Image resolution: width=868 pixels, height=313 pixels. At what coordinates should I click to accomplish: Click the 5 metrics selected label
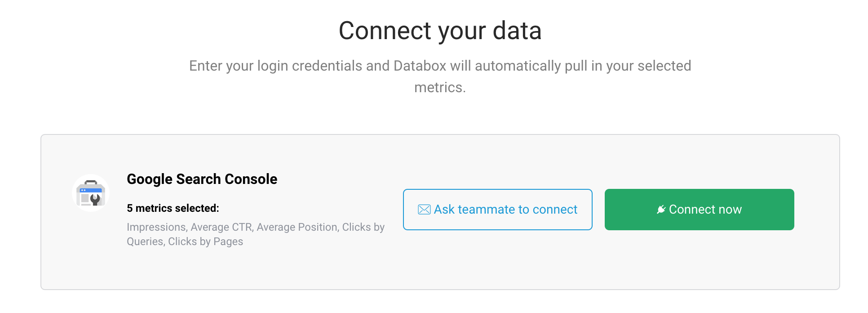(x=173, y=208)
